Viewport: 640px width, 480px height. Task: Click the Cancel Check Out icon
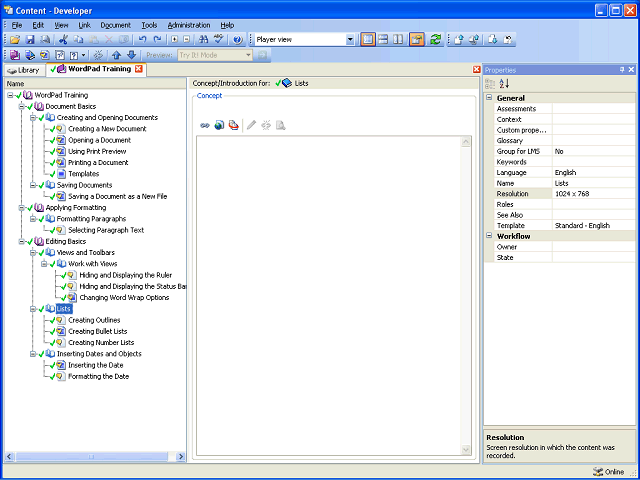pyautogui.click(x=508, y=40)
